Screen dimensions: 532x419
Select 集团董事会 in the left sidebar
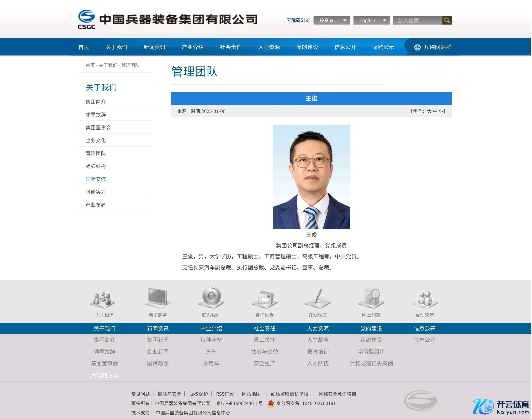(98, 128)
